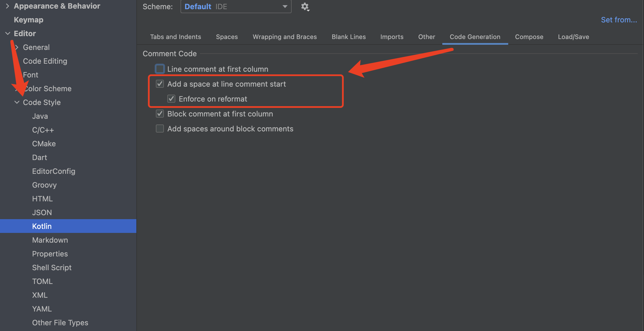Collapse the Editor section chevron

coord(8,34)
